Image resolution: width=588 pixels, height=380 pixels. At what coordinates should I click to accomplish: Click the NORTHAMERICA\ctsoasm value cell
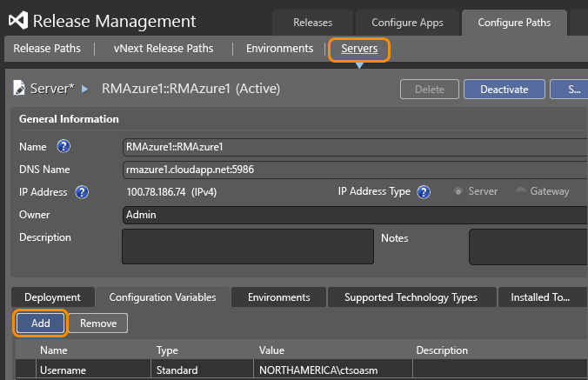333,370
